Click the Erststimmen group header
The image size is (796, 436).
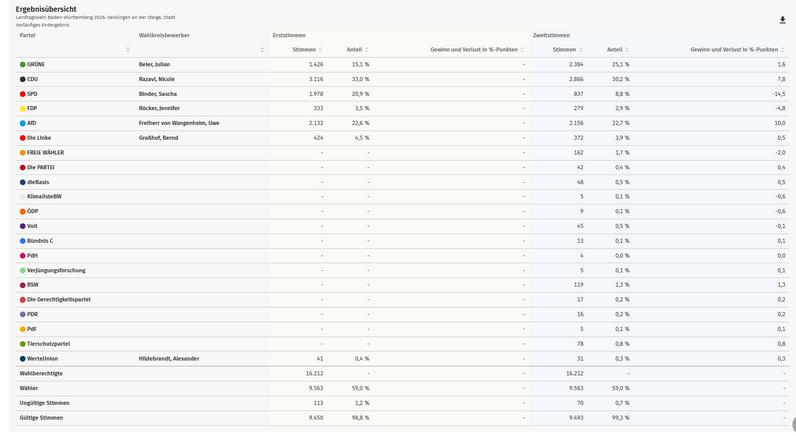[289, 35]
